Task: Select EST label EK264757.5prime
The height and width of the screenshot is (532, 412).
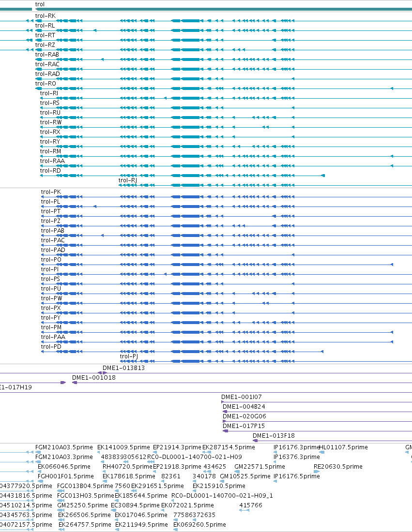Action: tap(85, 525)
